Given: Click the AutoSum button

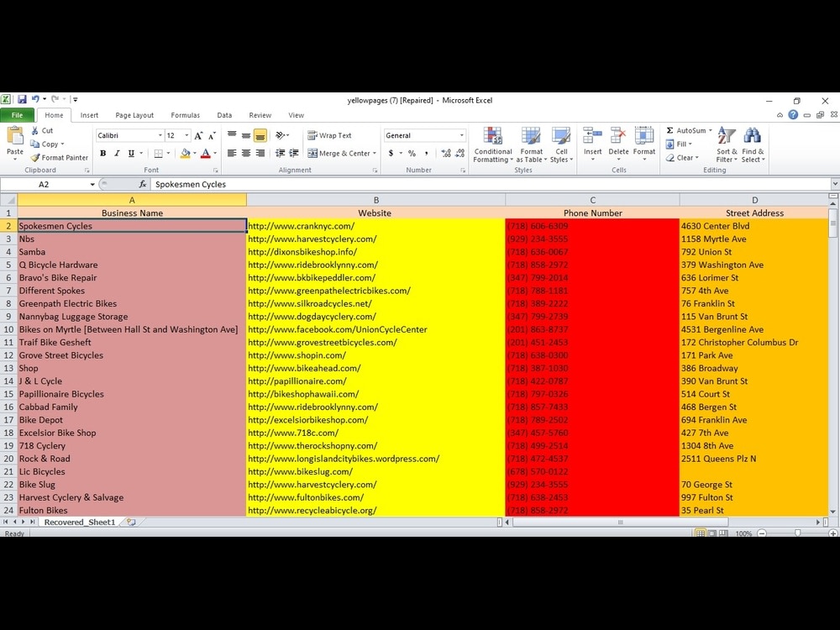Looking at the screenshot, I should (689, 131).
